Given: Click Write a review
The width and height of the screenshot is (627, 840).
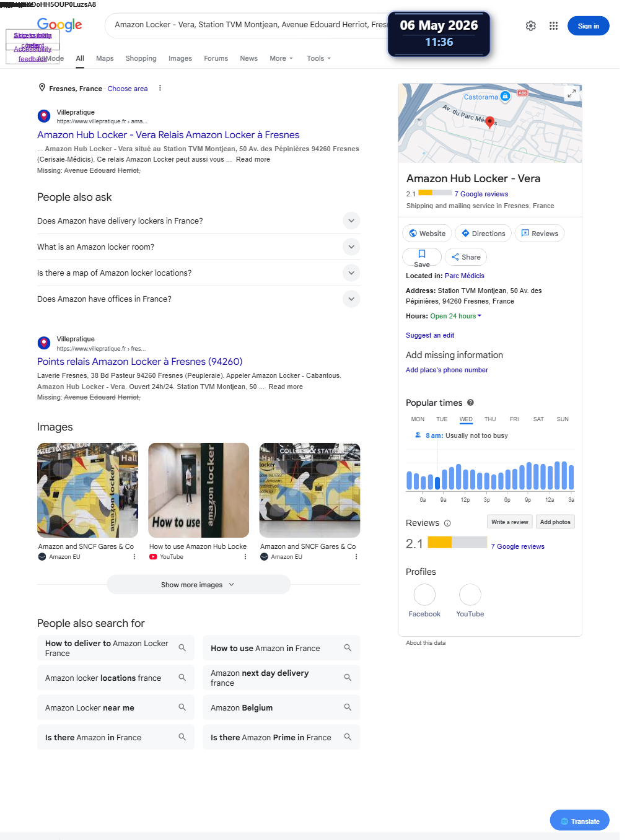Looking at the screenshot, I should point(510,522).
